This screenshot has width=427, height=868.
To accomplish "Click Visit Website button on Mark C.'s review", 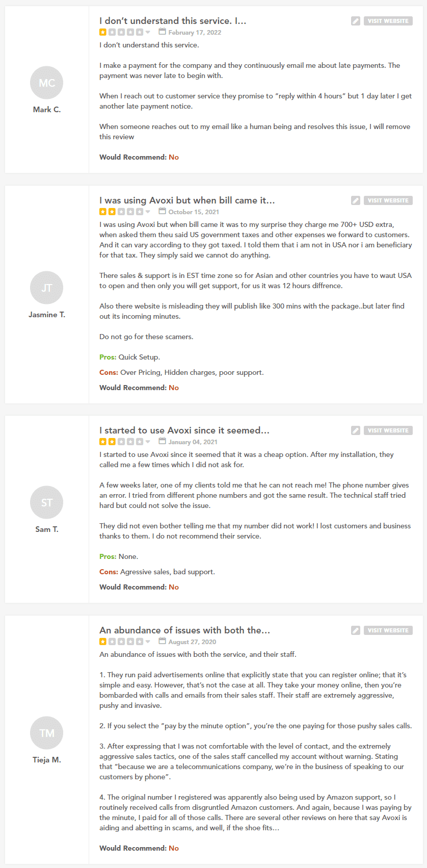I will click(x=388, y=21).
